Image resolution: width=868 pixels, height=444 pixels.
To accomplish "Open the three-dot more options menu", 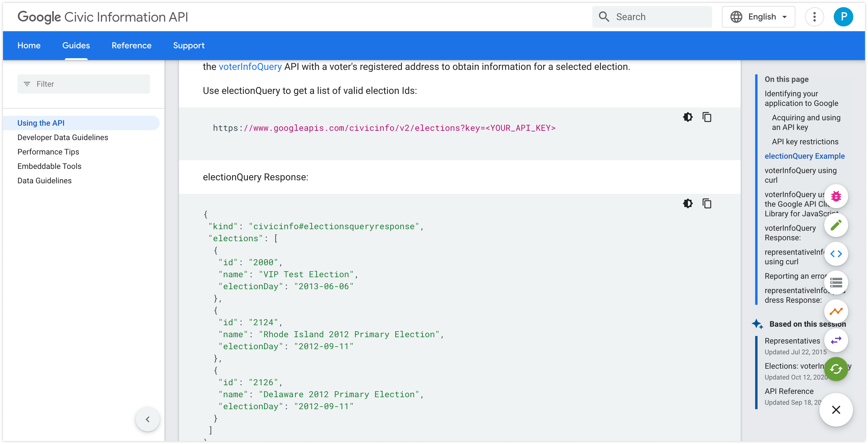I will point(814,17).
